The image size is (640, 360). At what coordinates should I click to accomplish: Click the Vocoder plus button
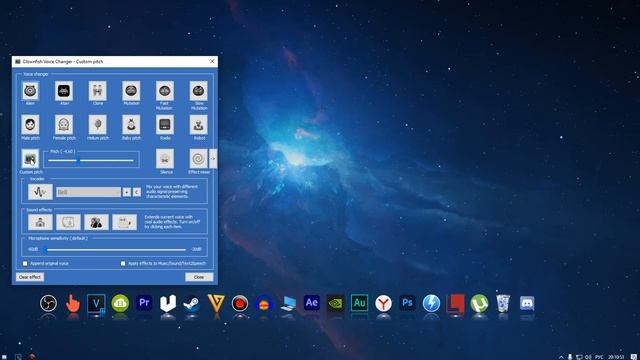[127, 192]
